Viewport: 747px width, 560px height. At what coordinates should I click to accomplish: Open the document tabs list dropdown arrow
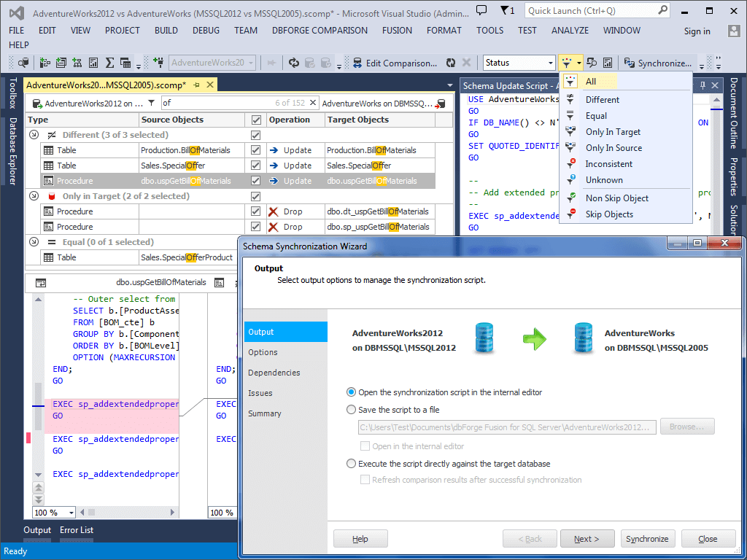pos(450,86)
